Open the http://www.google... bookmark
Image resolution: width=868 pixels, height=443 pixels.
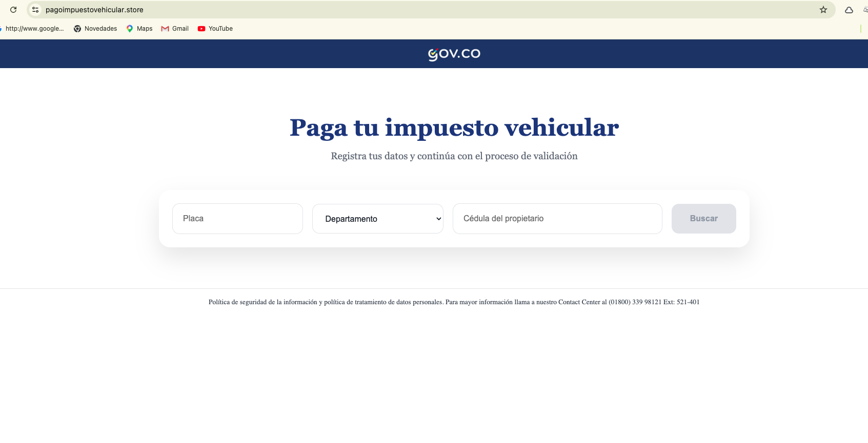(33, 29)
